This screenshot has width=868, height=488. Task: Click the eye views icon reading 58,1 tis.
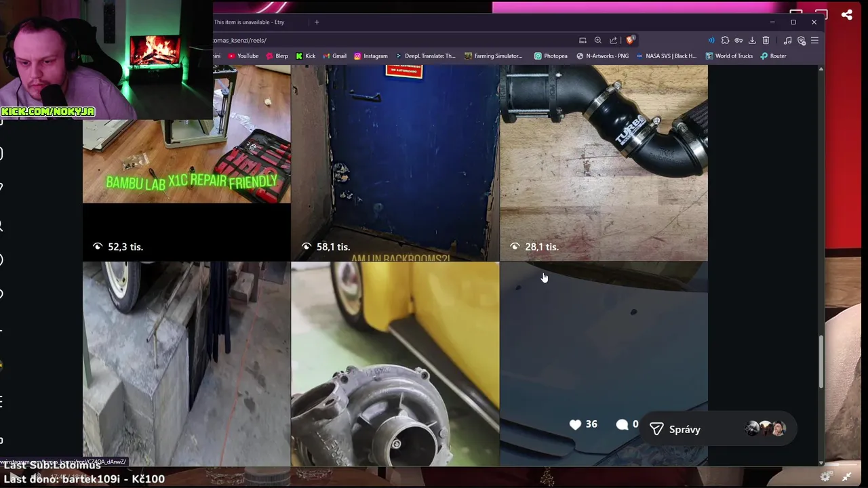coord(307,247)
